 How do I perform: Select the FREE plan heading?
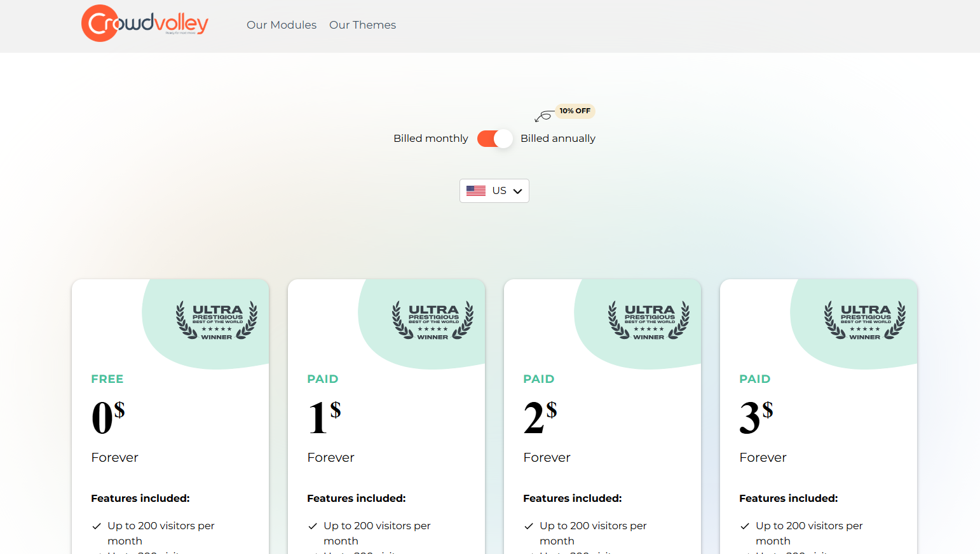click(107, 379)
